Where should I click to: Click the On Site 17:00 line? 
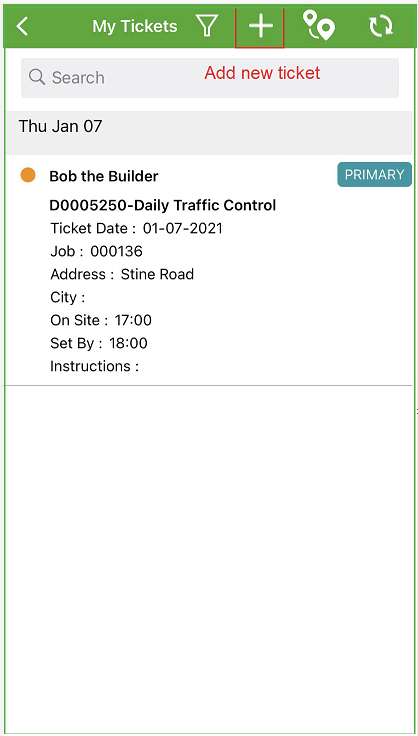[101, 321]
